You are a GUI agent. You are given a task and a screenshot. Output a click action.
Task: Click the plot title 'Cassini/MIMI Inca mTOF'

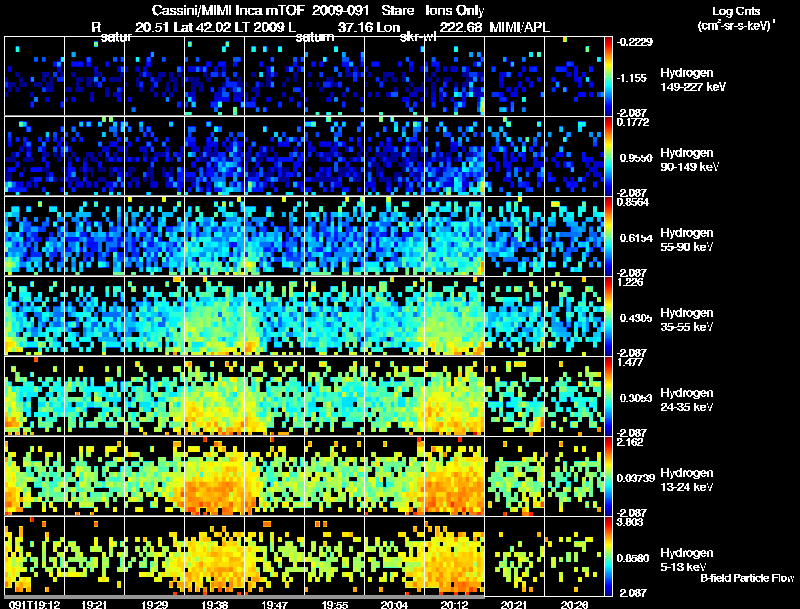(229, 10)
